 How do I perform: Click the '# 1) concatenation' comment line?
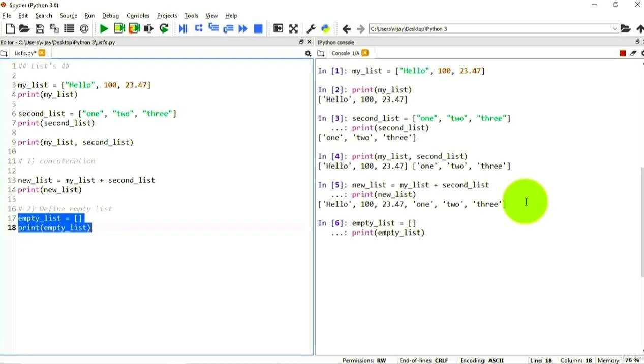(56, 161)
